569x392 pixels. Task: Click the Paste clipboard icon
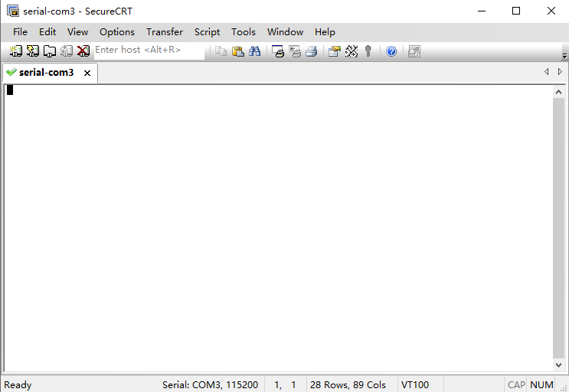point(238,51)
